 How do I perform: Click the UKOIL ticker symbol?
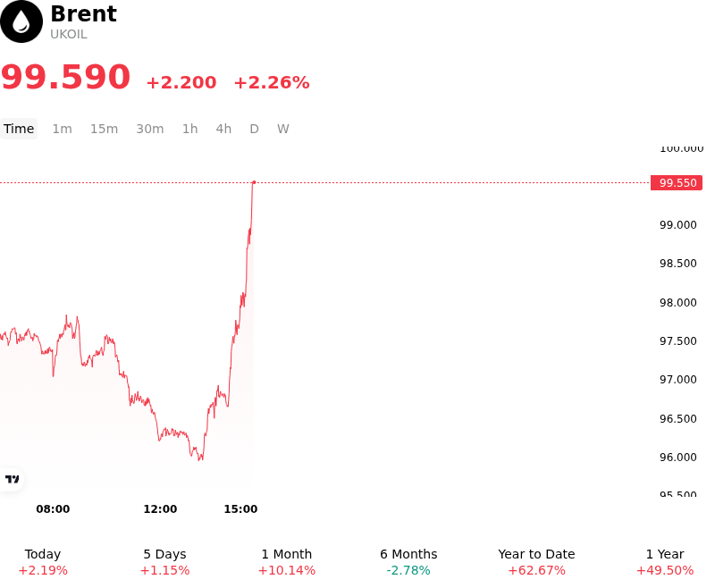coord(69,35)
